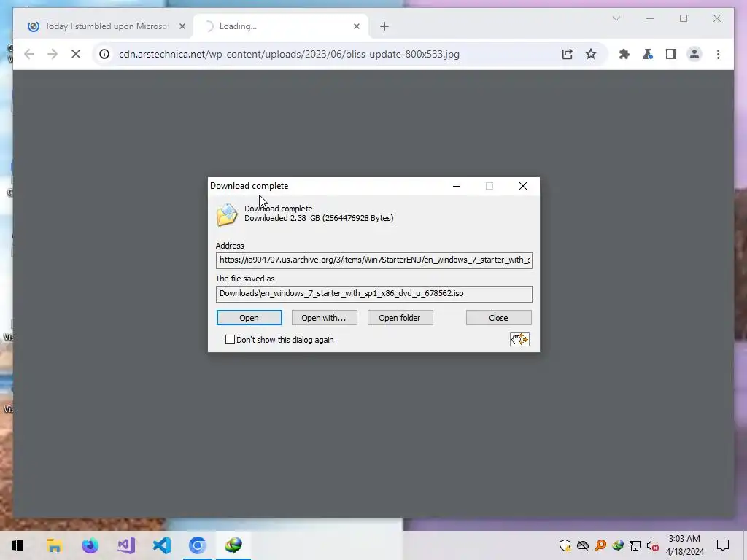This screenshot has height=560, width=747.
Task: Open the Windows Start menu
Action: pos(18,545)
